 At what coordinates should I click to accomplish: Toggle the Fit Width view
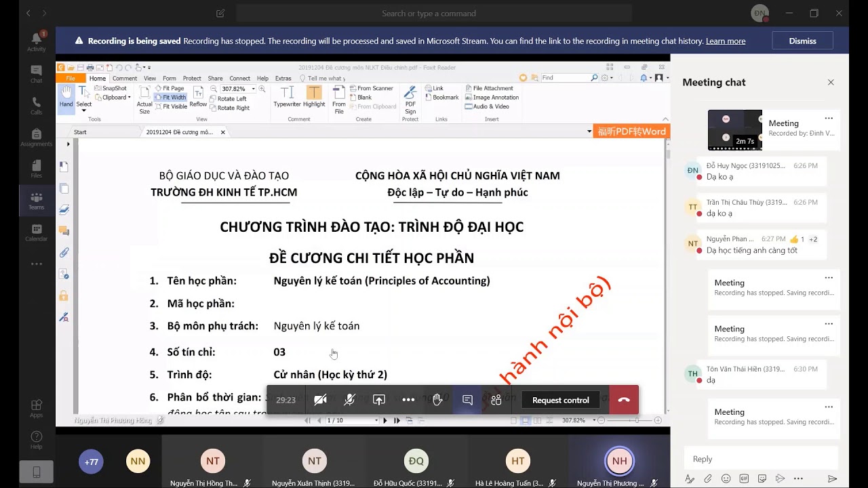[171, 98]
